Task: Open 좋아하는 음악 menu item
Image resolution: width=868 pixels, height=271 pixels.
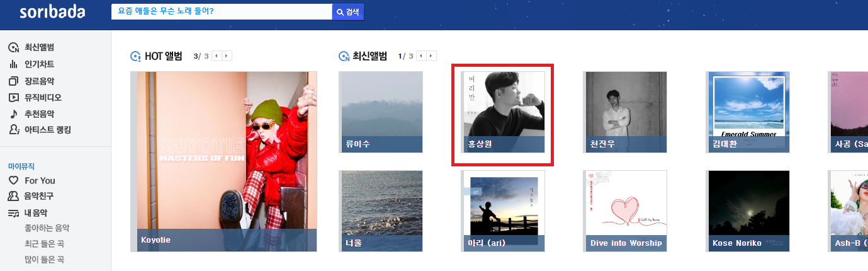Action: (47, 228)
